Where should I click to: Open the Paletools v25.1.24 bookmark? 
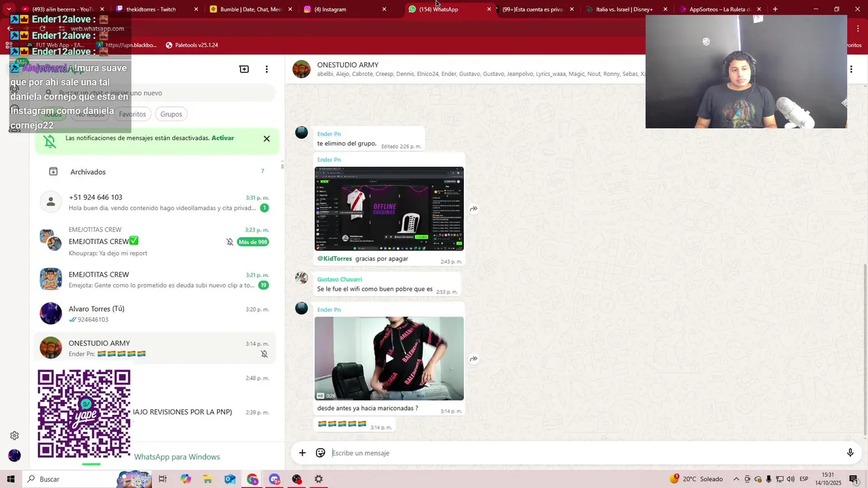pyautogui.click(x=192, y=45)
